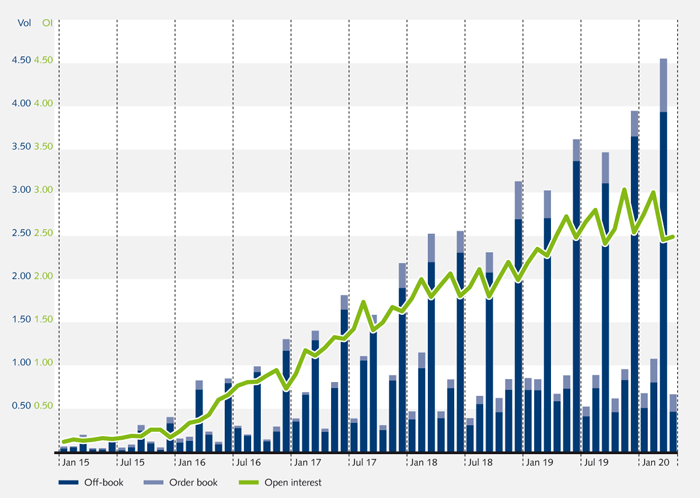Select the Jul 17 x-axis label
Image resolution: width=700 pixels, height=498 pixels.
[364, 463]
